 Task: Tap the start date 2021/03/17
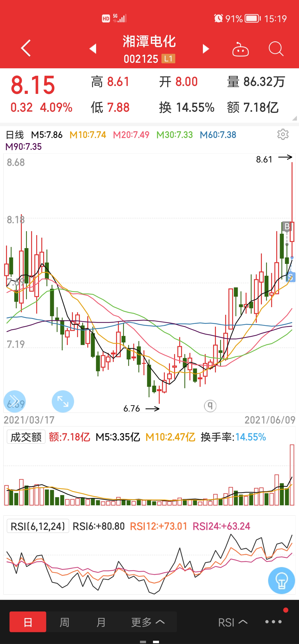(x=29, y=420)
